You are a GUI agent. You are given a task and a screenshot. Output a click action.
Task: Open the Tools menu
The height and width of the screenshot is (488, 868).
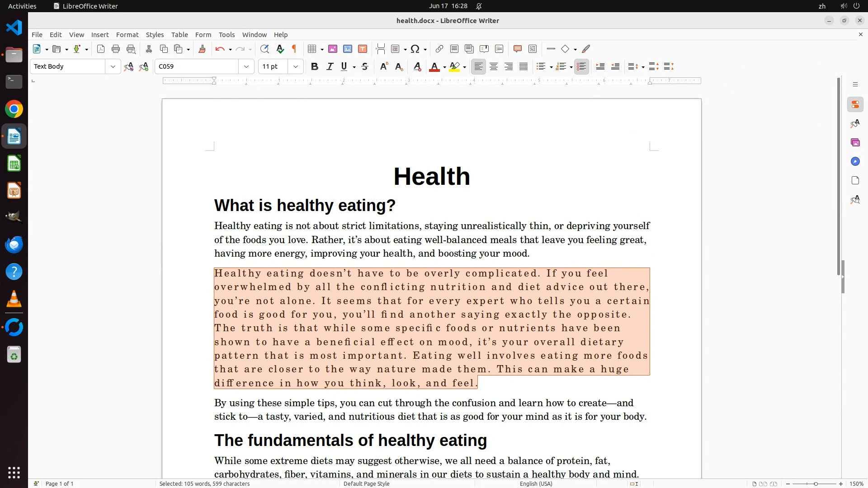(226, 34)
